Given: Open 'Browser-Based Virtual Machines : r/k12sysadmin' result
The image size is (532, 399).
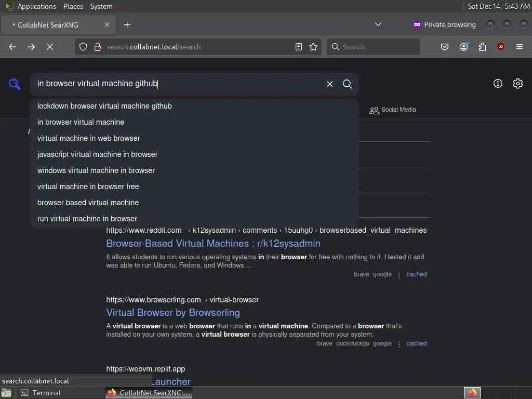Looking at the screenshot, I should (213, 244).
